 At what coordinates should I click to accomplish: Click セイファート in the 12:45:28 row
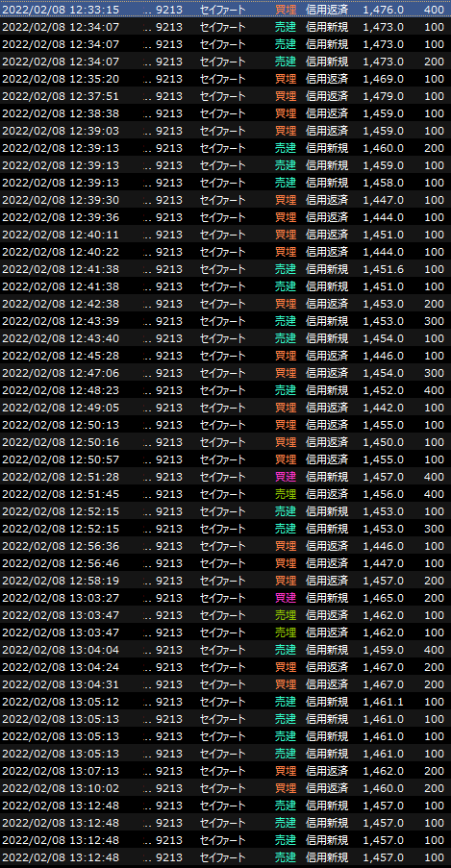point(223,356)
